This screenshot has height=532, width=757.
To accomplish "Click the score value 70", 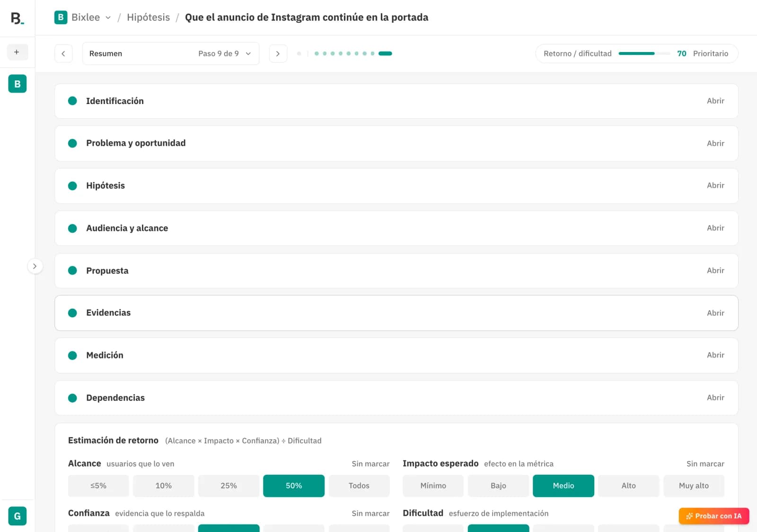I will point(681,53).
